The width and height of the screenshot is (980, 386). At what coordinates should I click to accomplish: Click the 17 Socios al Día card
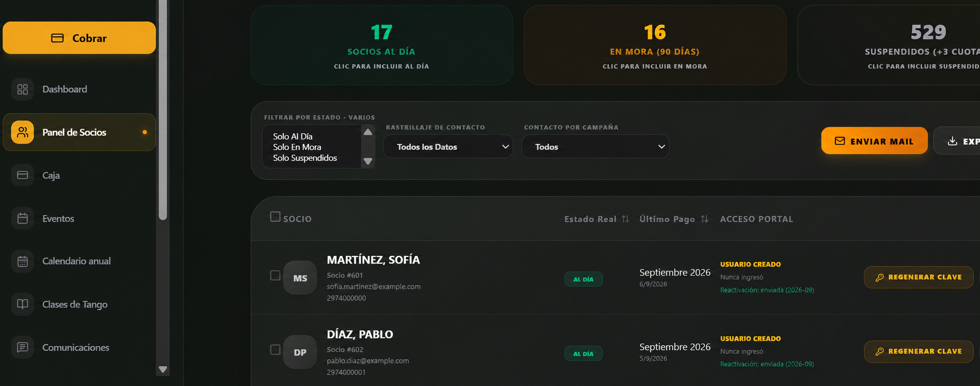(x=381, y=45)
